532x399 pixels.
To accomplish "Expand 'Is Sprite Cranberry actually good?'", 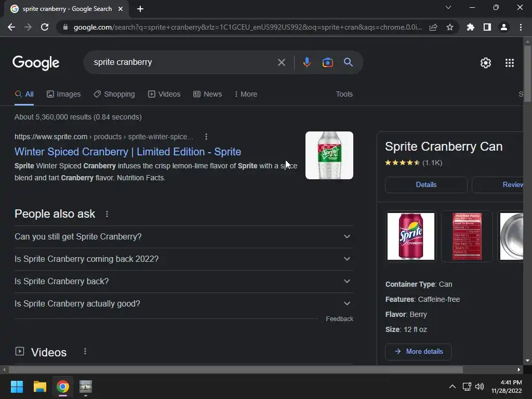I will point(184,304).
